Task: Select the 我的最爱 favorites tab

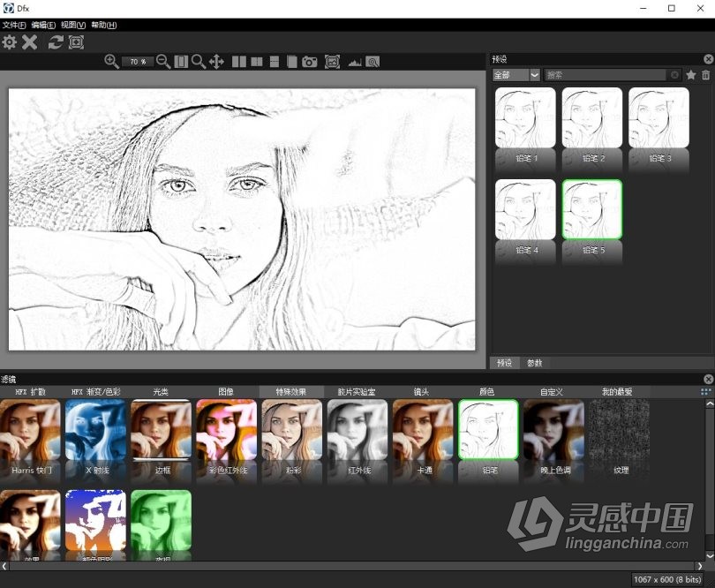Action: pyautogui.click(x=617, y=392)
